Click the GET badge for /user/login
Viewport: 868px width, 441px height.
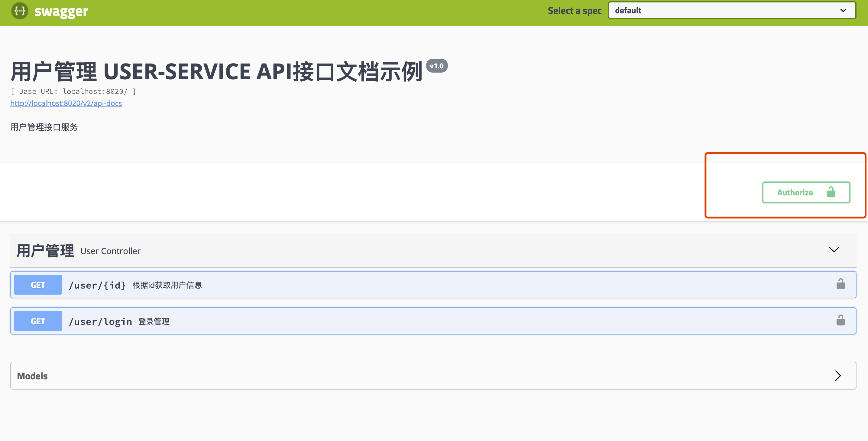pyautogui.click(x=38, y=321)
